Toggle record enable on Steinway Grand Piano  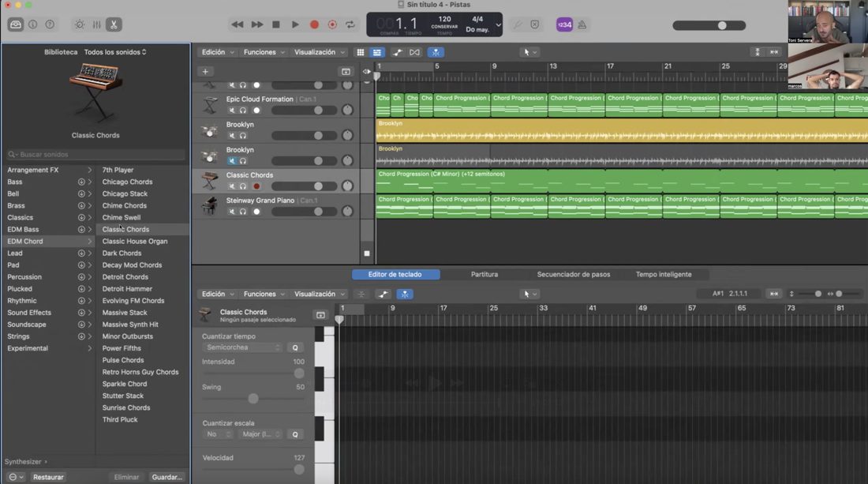(x=256, y=212)
